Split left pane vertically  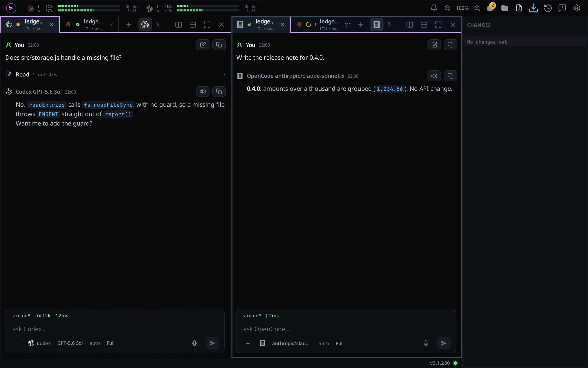point(179,25)
